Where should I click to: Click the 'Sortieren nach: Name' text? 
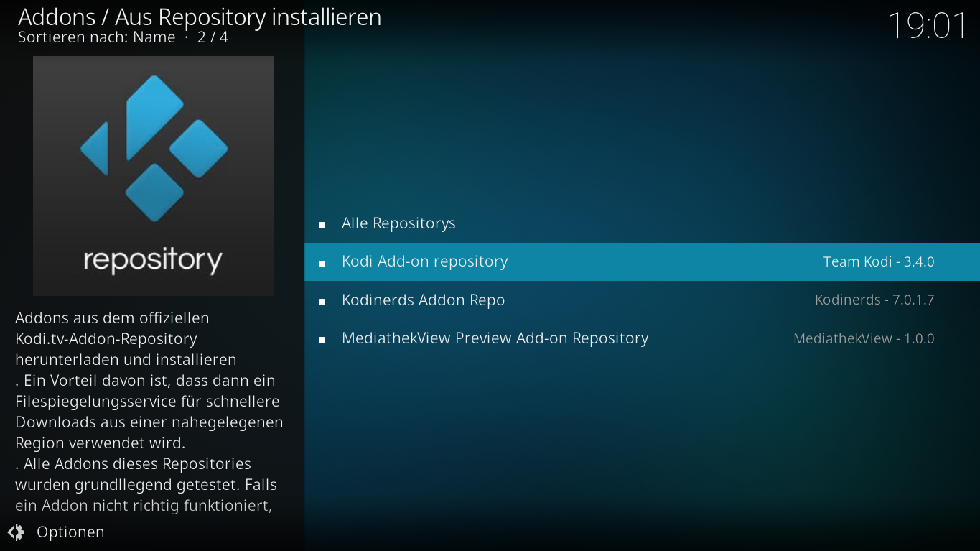[x=97, y=37]
